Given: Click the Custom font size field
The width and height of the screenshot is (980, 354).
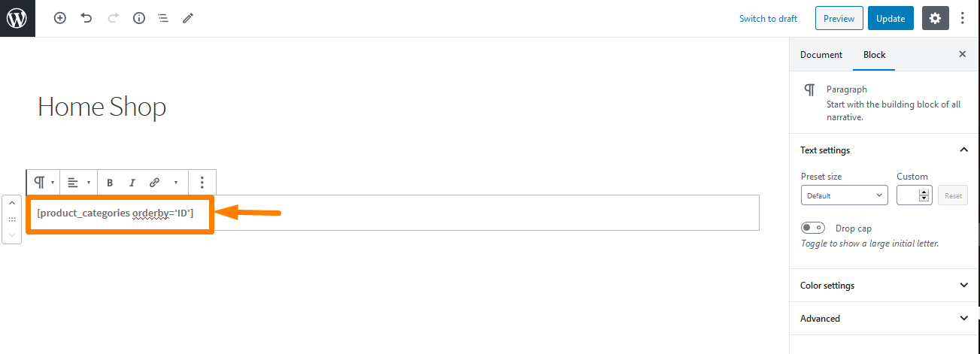Looking at the screenshot, I should pos(909,195).
